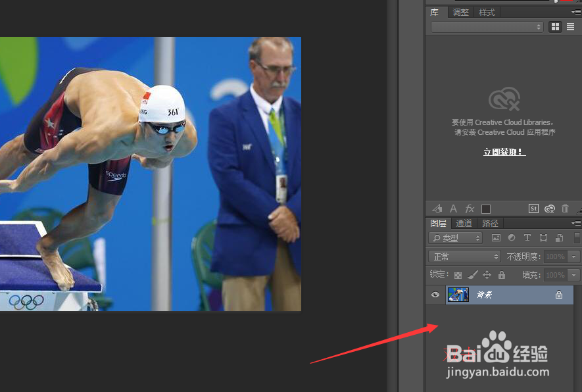Image resolution: width=582 pixels, height=392 pixels.
Task: Toggle the smart object filter icon
Action: [x=560, y=238]
